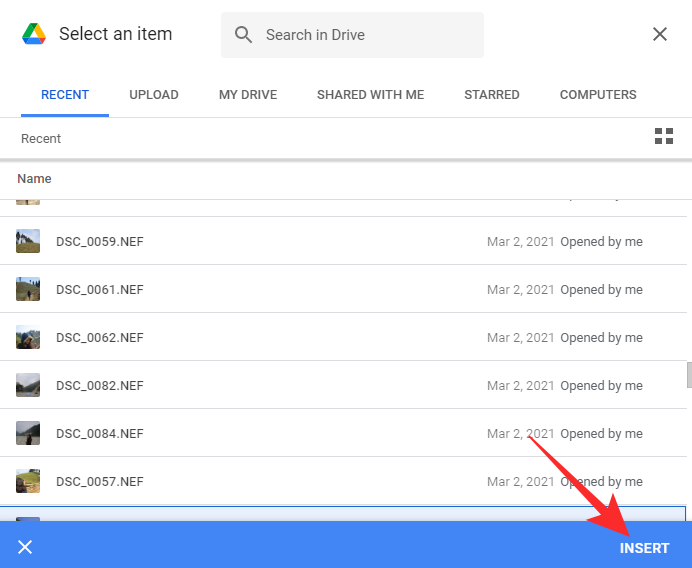This screenshot has height=568, width=692.
Task: Click the DSC_0062.NEF thumbnail image
Action: [x=28, y=337]
